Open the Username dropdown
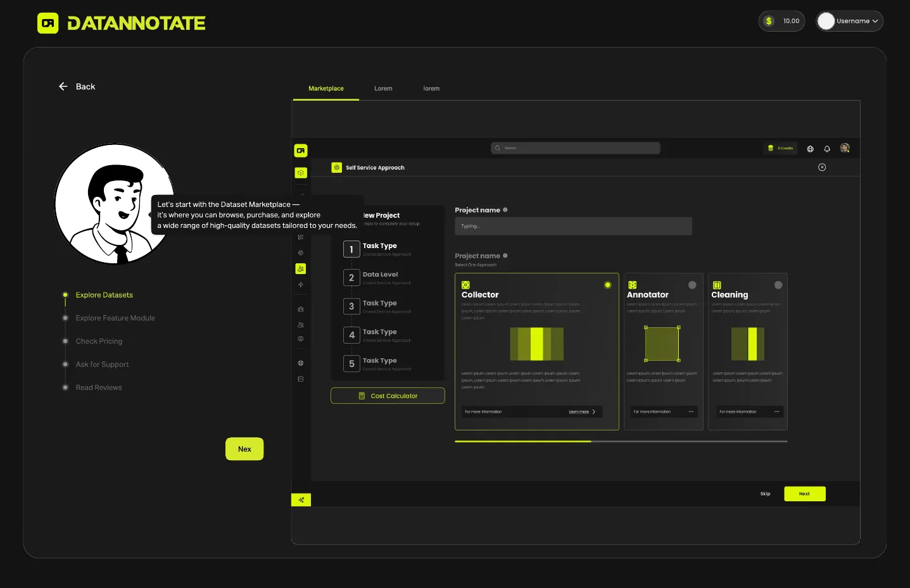 tap(850, 21)
